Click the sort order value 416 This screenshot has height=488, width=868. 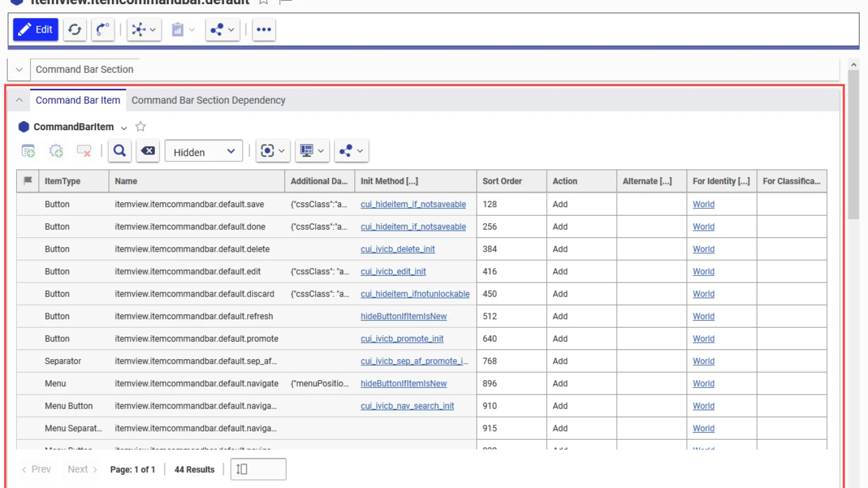(490, 271)
